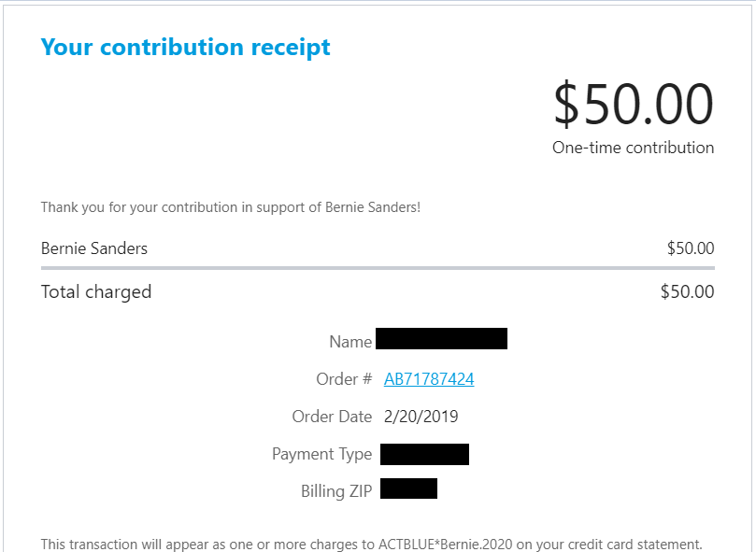Click the divider line above Total charged
The width and height of the screenshot is (756, 552).
378,269
